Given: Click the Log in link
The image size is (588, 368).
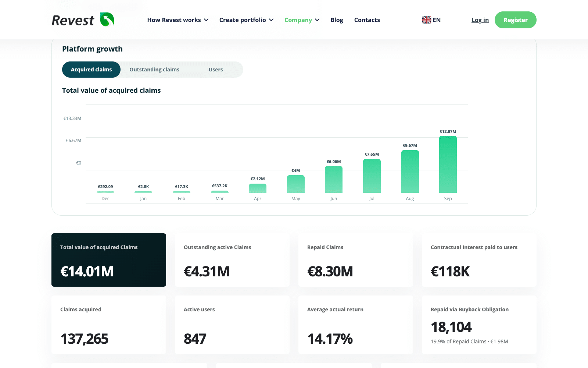Looking at the screenshot, I should (x=480, y=20).
